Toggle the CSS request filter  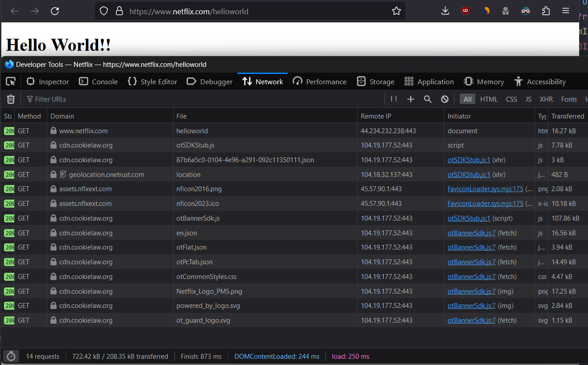pyautogui.click(x=512, y=99)
